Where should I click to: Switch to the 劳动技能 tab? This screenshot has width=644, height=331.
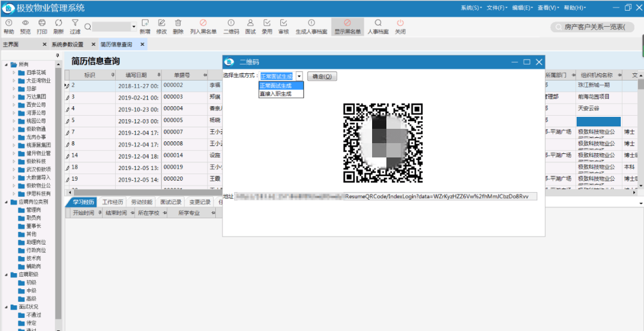[x=142, y=202]
